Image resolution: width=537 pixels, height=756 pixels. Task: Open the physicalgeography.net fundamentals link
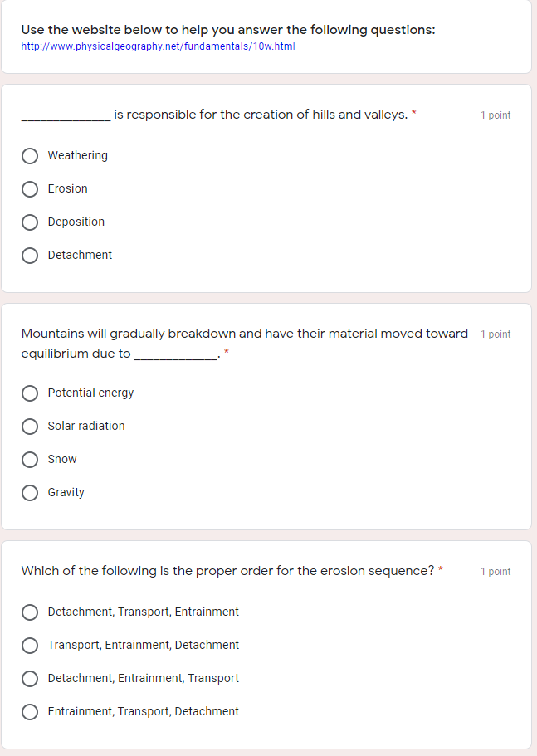pyautogui.click(x=159, y=46)
